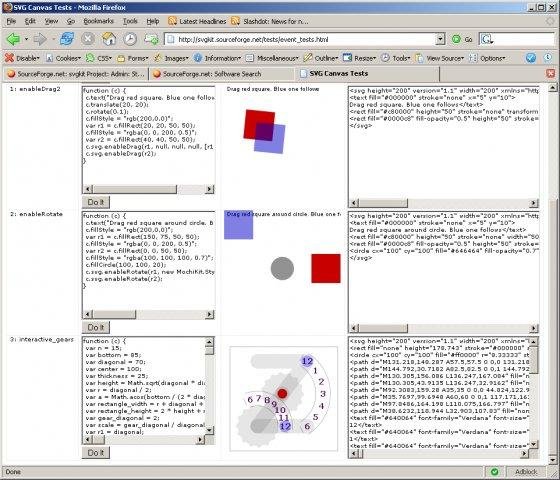Image resolution: width=560 pixels, height=480 pixels.
Task: Open the History clock icon
Action: pos(130,39)
